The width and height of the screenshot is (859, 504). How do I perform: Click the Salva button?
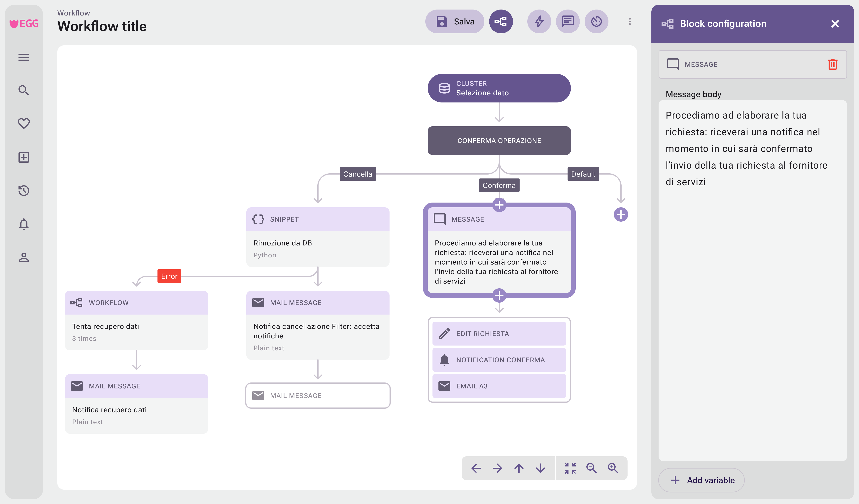tap(454, 21)
